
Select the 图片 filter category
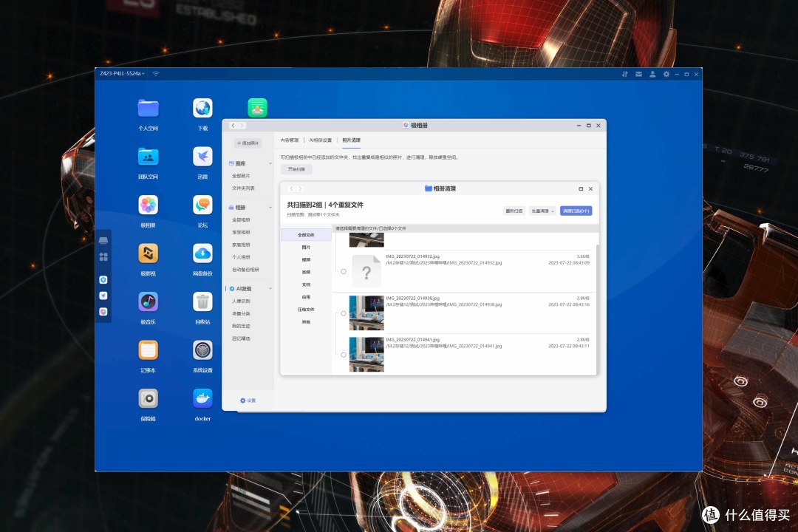(x=306, y=248)
